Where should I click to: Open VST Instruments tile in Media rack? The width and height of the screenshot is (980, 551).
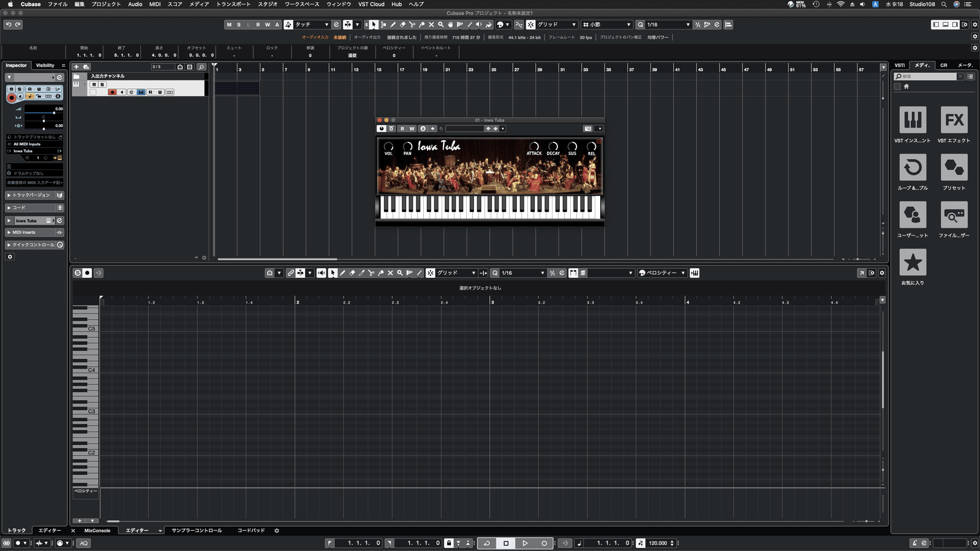tap(913, 120)
